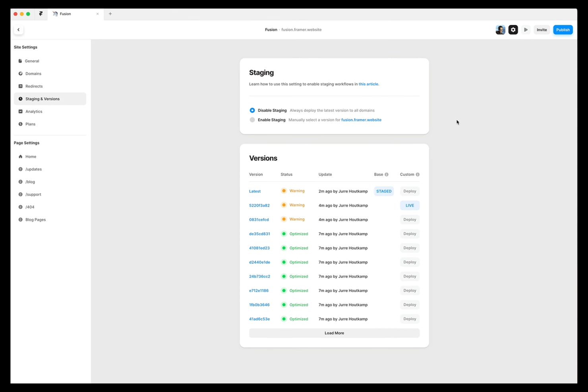Deploy version 41ad6c53e

[410, 319]
